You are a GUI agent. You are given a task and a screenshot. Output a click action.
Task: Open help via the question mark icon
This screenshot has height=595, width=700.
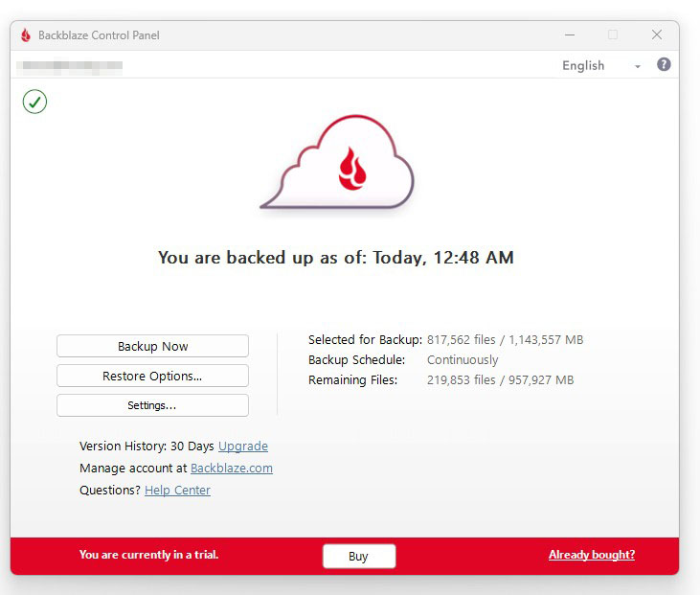tap(664, 65)
